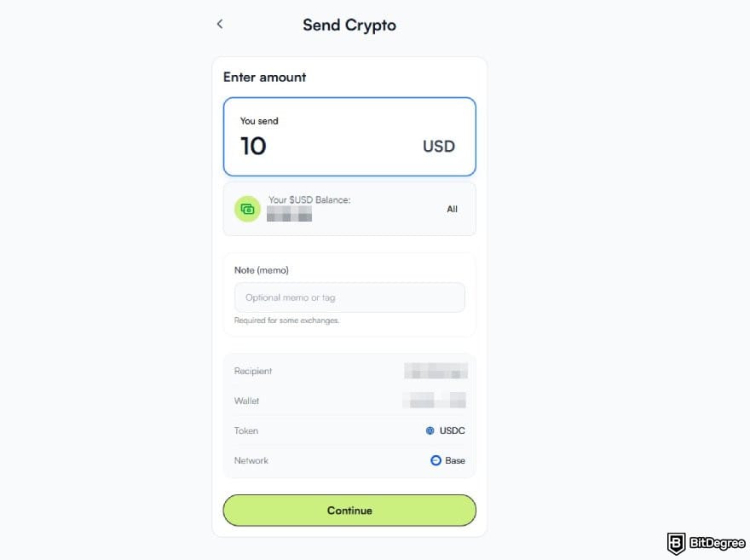
Task: Click All to send your full balance
Action: (452, 209)
